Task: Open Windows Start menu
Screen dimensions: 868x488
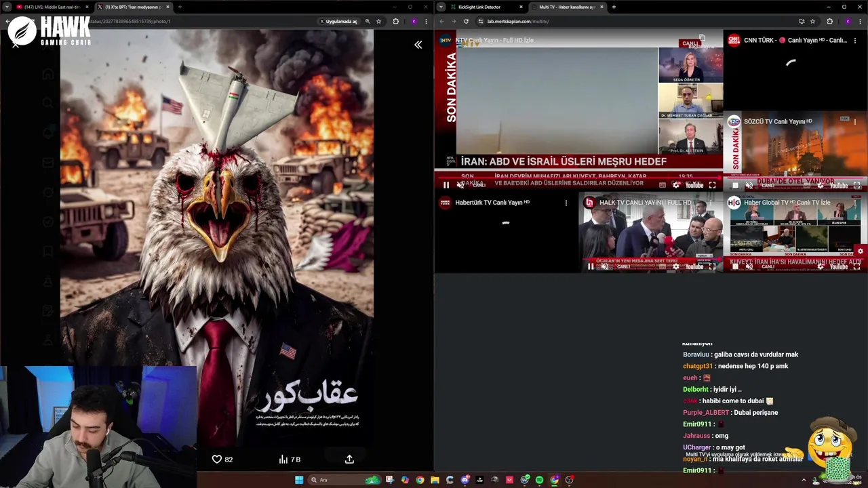Action: coord(299,480)
